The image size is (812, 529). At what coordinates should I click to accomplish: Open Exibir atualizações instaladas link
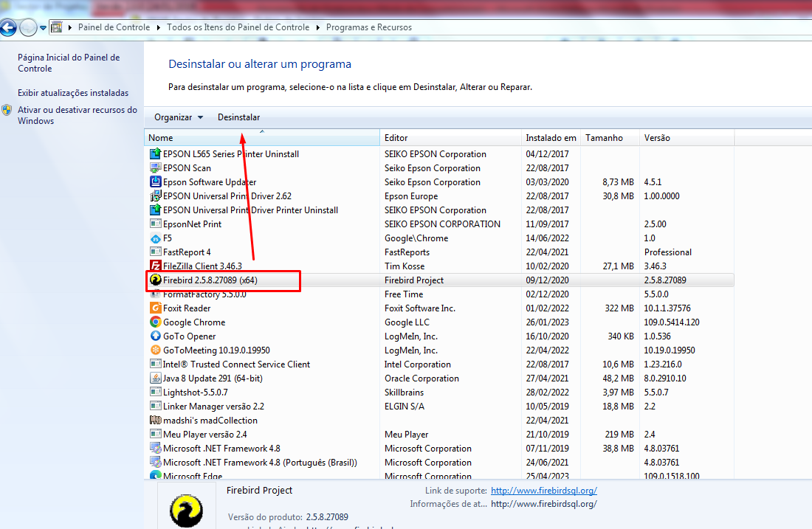coord(73,93)
